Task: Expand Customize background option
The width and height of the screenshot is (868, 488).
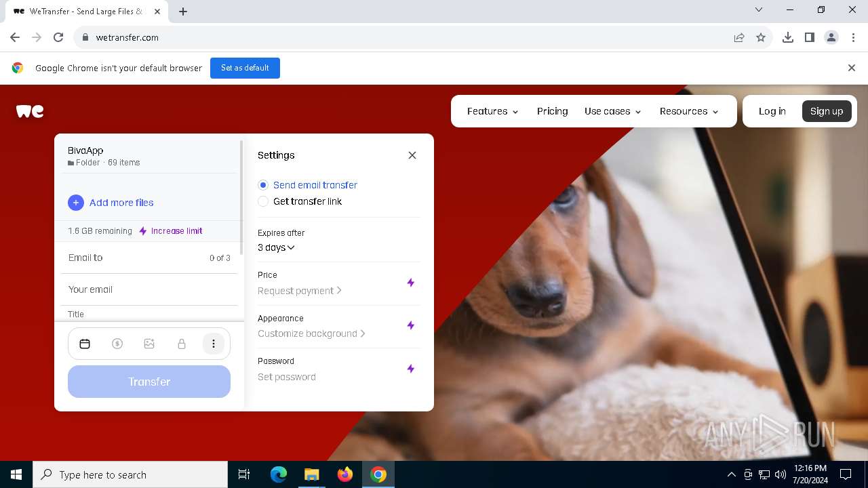Action: point(312,333)
